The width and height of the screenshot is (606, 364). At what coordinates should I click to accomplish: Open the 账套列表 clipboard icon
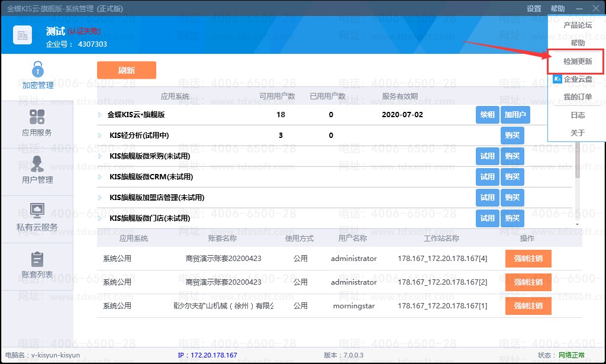pyautogui.click(x=37, y=259)
